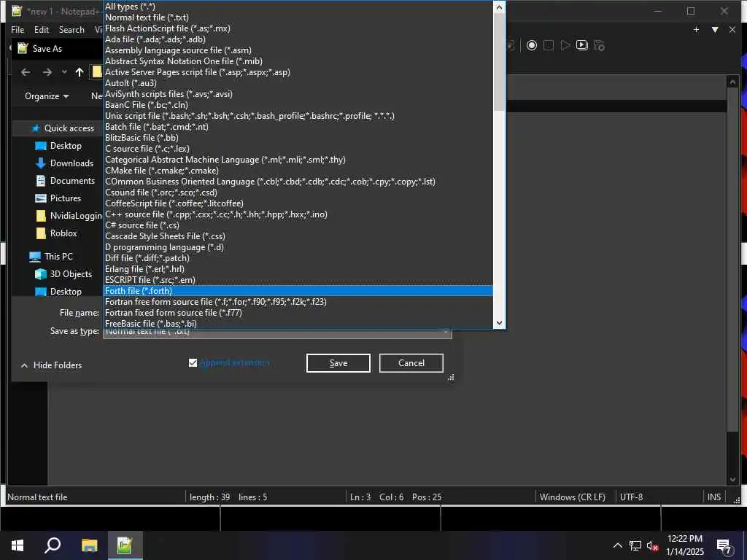Image resolution: width=747 pixels, height=560 pixels.
Task: Select 'C++ source file' type
Action: click(x=298, y=214)
